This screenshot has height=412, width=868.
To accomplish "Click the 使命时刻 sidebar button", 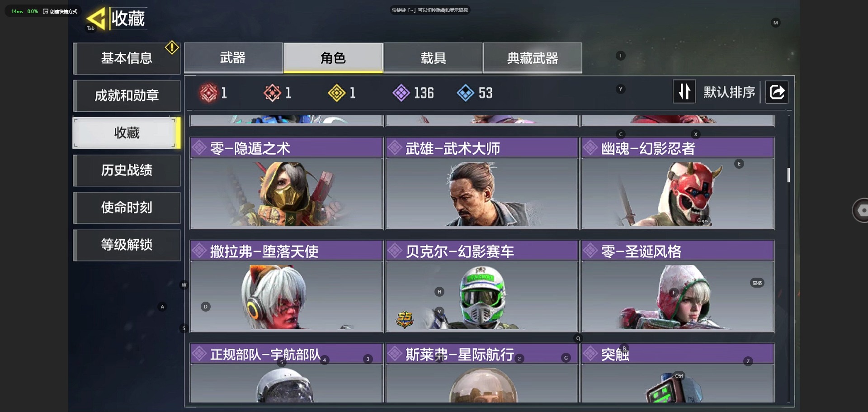I will coord(127,208).
